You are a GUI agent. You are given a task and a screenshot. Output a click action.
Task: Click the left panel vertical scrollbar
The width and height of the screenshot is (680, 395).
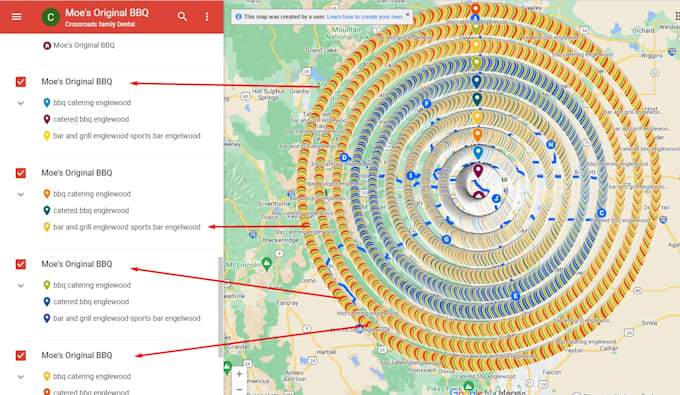(220, 307)
